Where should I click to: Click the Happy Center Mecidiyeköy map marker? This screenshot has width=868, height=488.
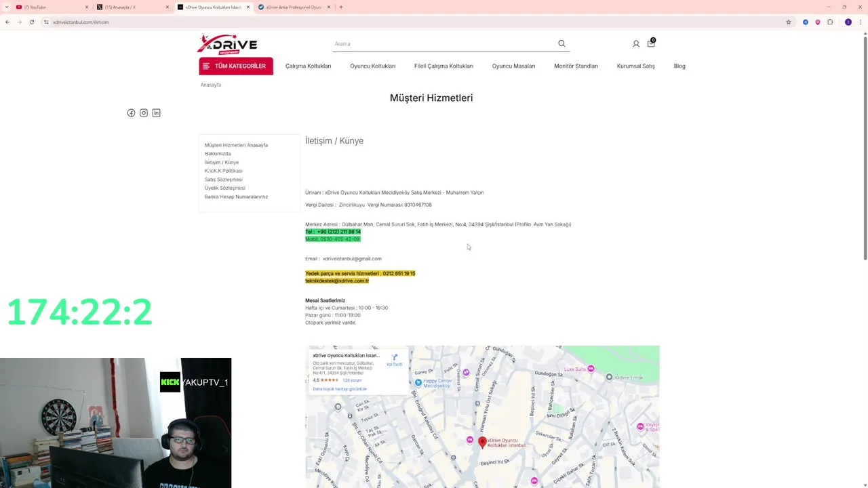[x=418, y=383]
